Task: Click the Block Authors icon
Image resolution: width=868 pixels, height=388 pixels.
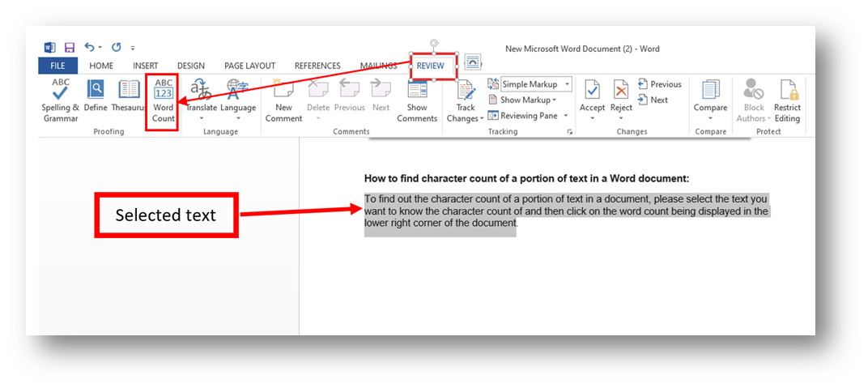Action: tap(753, 89)
